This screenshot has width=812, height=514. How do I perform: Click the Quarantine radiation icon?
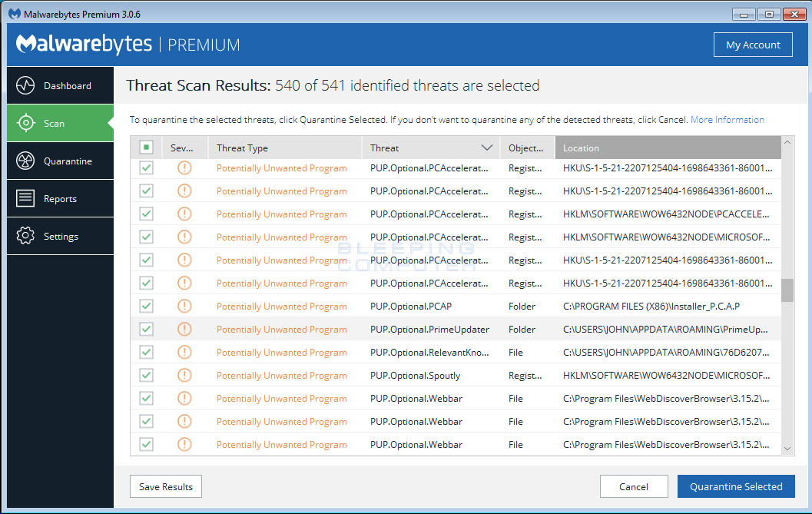25,161
